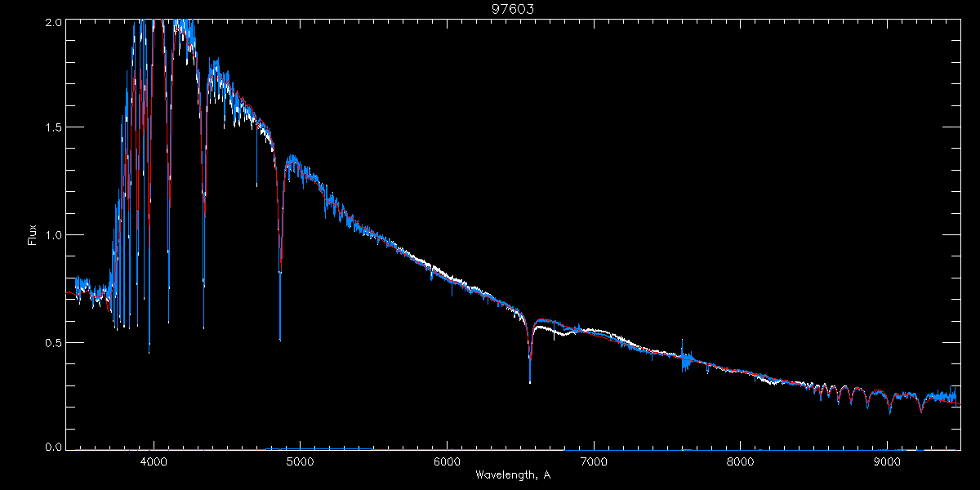Click the absorption line bottom near 4860 Å

pos(280,340)
